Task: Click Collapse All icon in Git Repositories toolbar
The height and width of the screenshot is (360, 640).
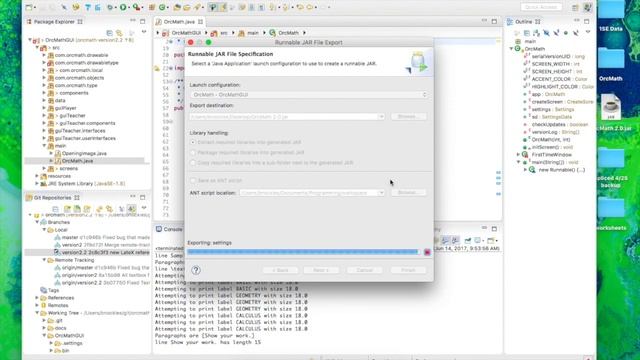Action: pos(56,209)
